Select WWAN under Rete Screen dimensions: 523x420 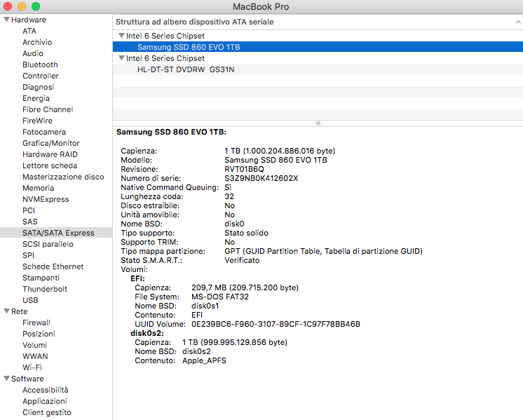pyautogui.click(x=35, y=356)
